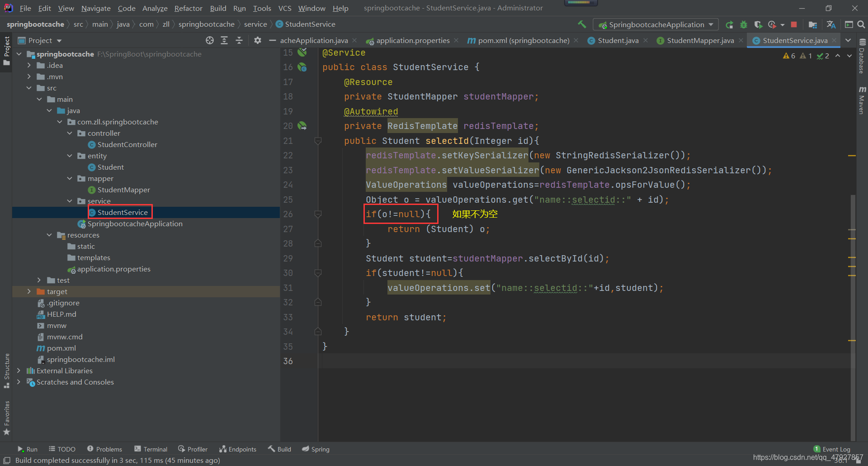Open the Refactor menu
The width and height of the screenshot is (868, 466).
[188, 8]
